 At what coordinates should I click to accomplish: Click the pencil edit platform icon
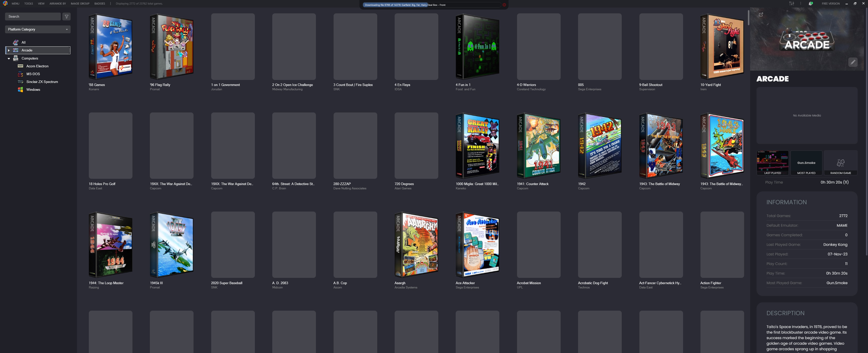pos(853,62)
